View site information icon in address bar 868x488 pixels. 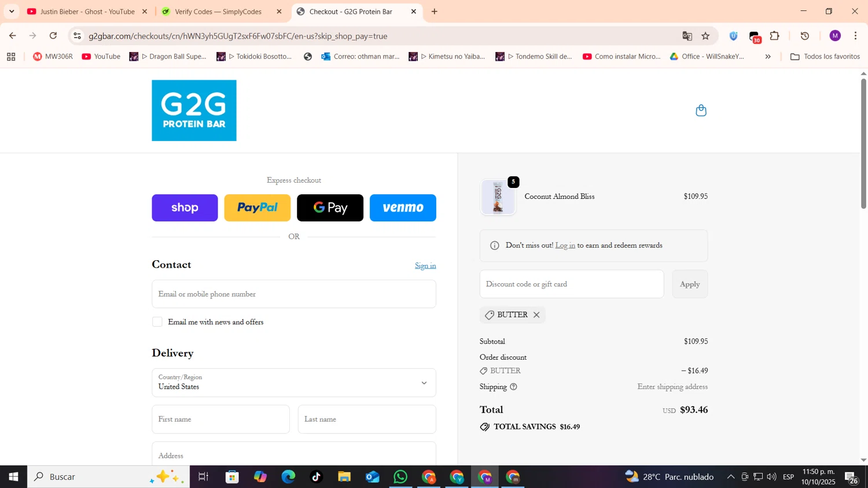77,36
